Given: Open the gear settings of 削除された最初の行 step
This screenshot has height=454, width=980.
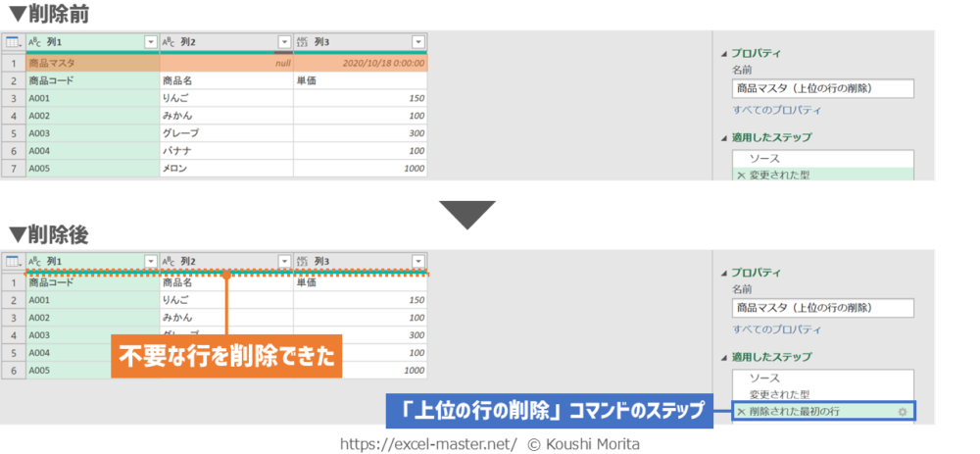Looking at the screenshot, I should pos(903,411).
